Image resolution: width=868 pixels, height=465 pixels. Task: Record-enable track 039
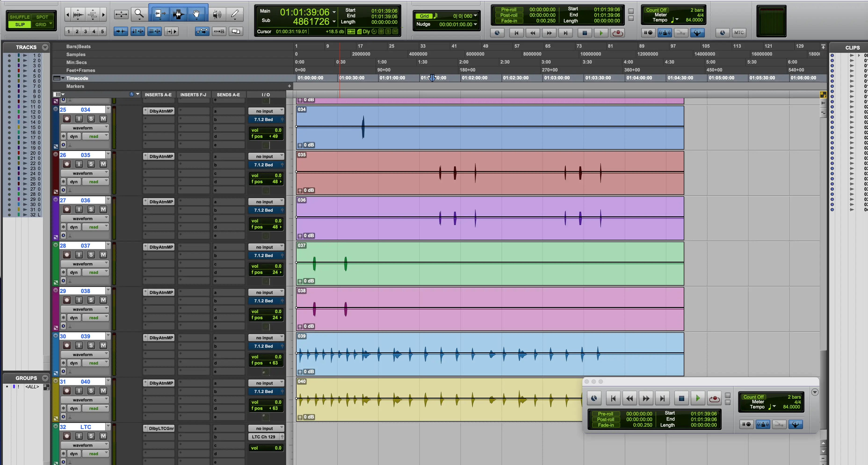pos(67,345)
